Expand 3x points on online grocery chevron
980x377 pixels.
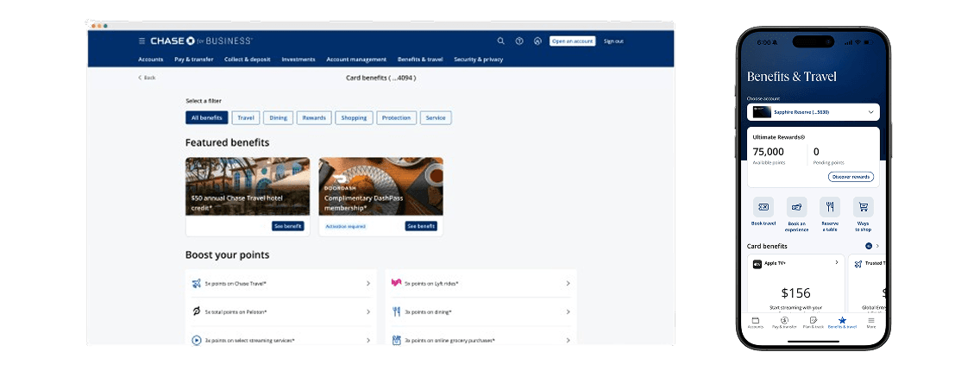568,340
